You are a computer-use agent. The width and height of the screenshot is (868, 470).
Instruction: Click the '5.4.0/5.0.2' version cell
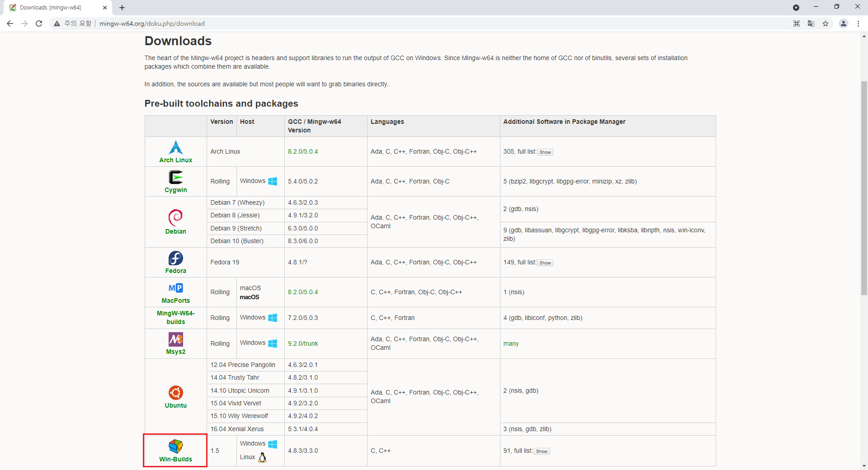325,181
